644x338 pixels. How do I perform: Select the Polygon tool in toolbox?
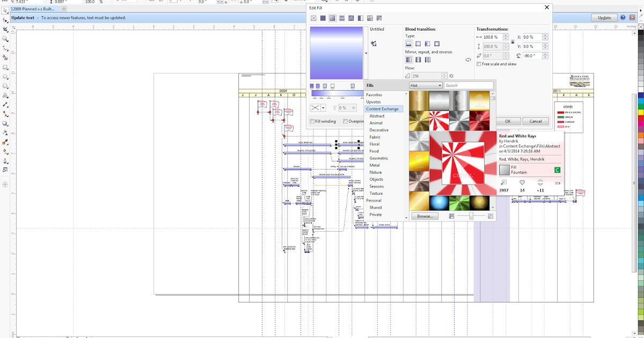(x=5, y=86)
